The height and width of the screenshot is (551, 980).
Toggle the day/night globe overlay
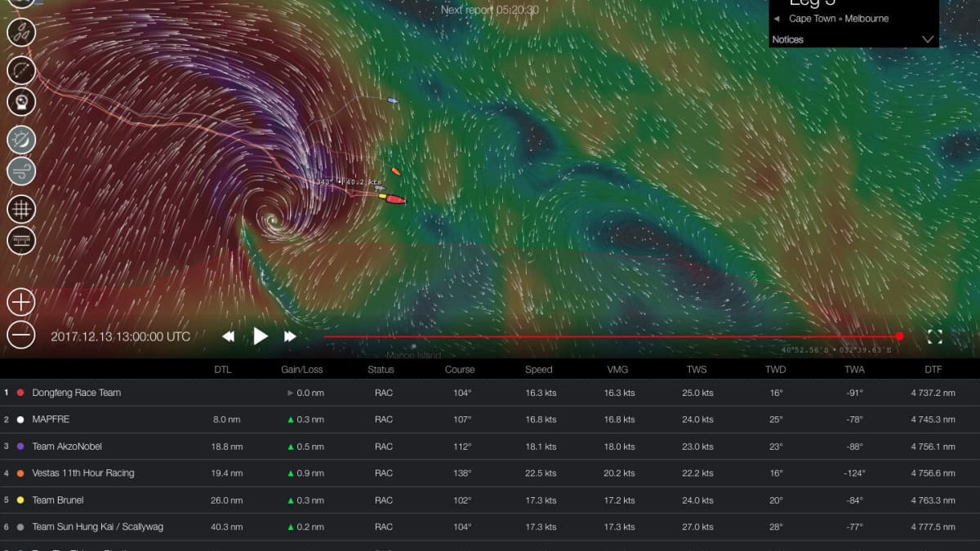(20, 140)
